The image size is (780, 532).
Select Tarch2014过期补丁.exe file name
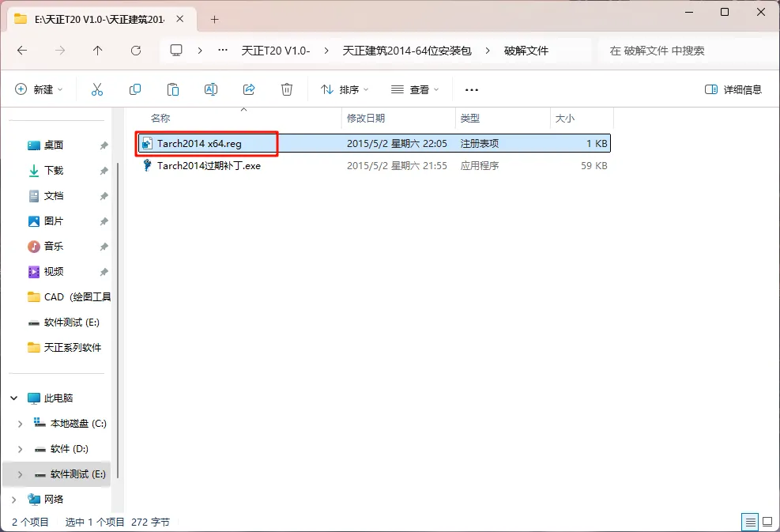pyautogui.click(x=209, y=166)
